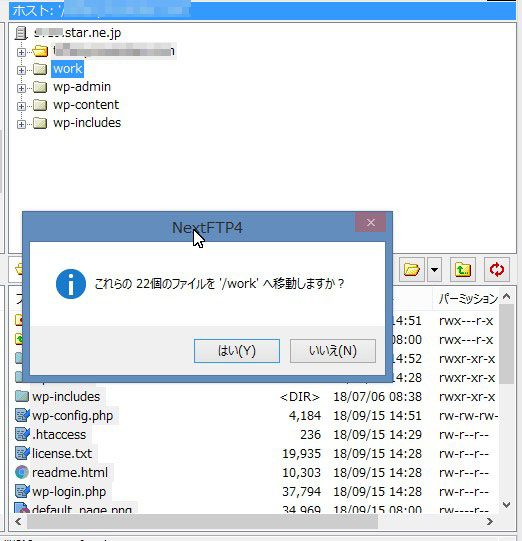Expand the wp-admin folder tree node
Viewport: 522px width, 541px height.
[21, 88]
